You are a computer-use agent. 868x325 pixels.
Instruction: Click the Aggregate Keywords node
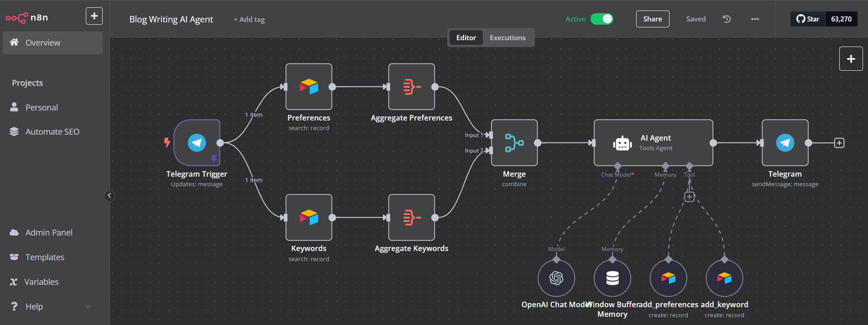(411, 218)
